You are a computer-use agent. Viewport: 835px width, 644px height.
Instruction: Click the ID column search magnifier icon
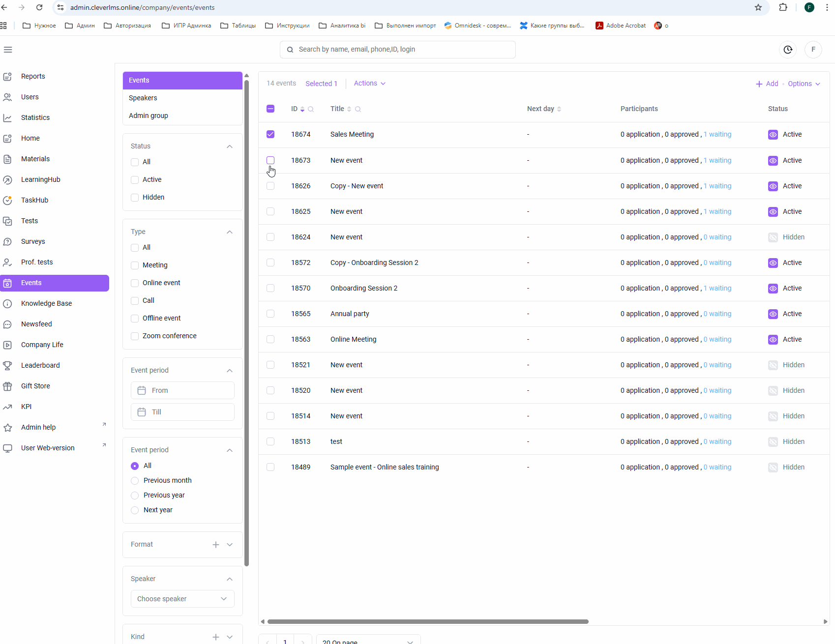[311, 109]
